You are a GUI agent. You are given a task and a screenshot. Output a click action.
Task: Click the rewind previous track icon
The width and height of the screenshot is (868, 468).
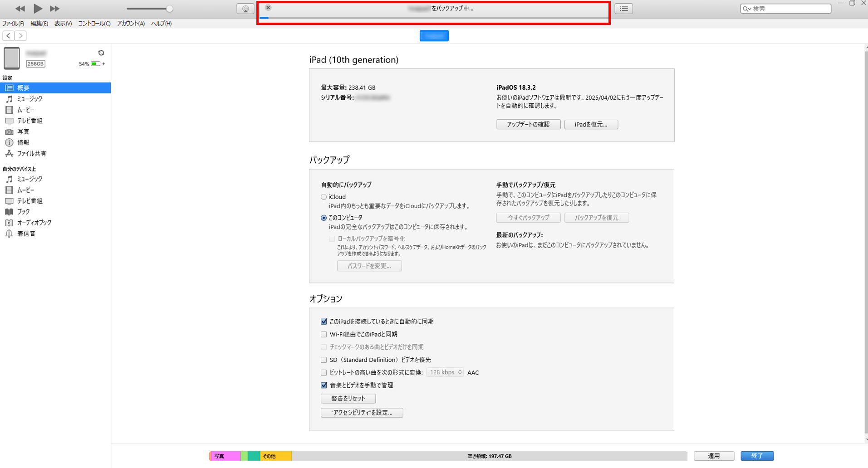coord(20,9)
